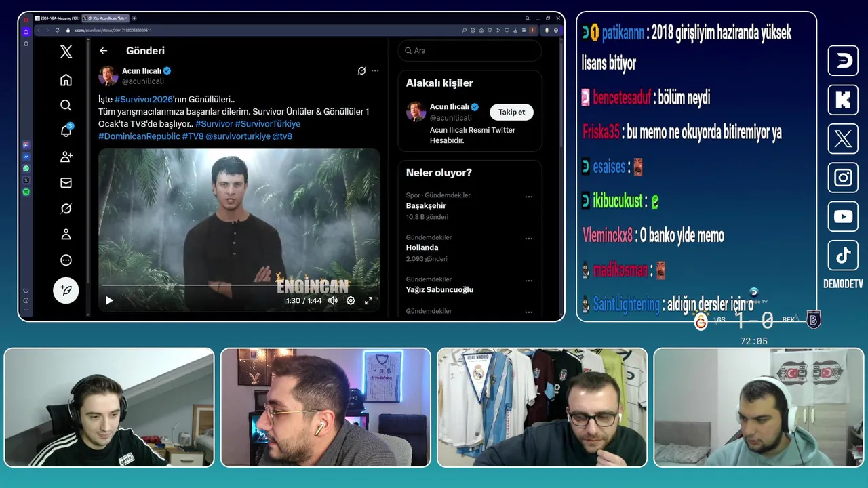868x488 pixels.
Task: Click Acun Ilıcalı's avatar on the post
Action: pyautogui.click(x=108, y=75)
